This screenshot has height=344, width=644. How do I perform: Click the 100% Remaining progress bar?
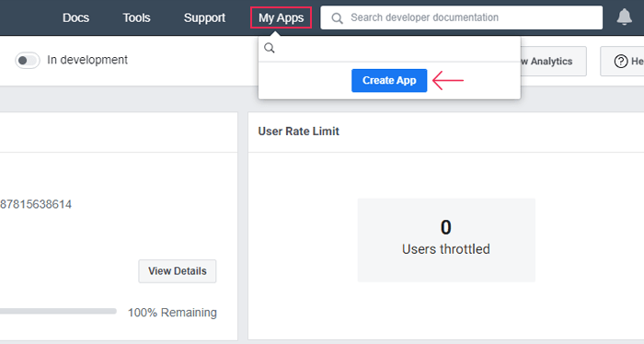[58, 311]
